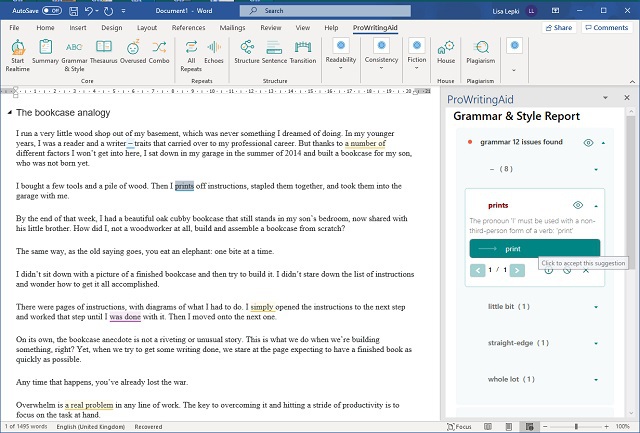Switch to the Design tab
The height and width of the screenshot is (433, 640).
111,28
